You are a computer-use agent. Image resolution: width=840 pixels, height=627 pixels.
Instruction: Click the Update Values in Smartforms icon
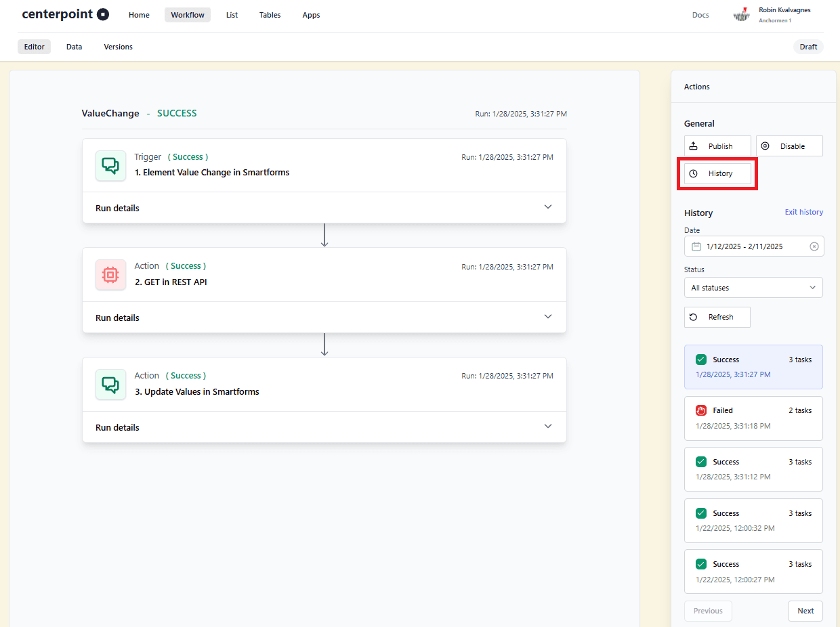pos(110,384)
